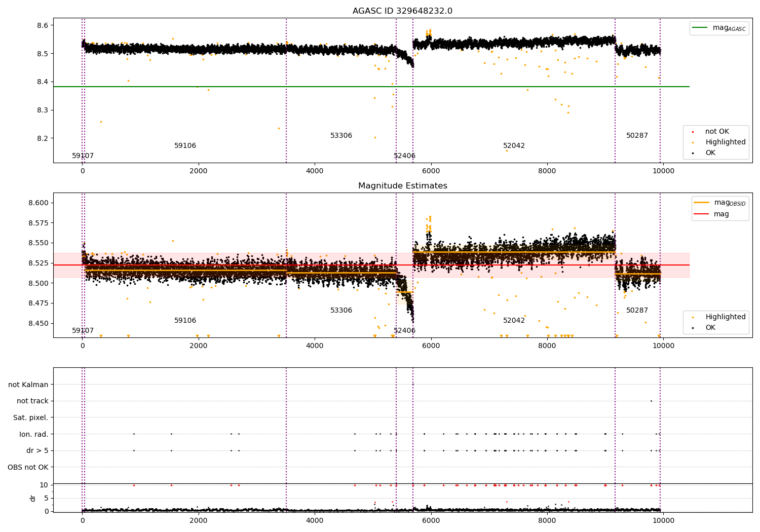760x532 pixels.
Task: Click dr-axis tick 10 in bottom plot
Action: coord(44,485)
